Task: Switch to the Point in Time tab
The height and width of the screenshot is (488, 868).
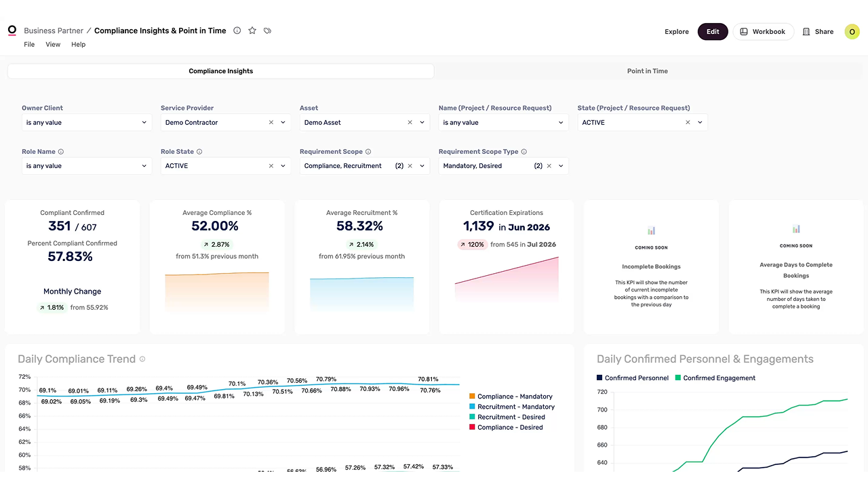Action: click(x=648, y=71)
